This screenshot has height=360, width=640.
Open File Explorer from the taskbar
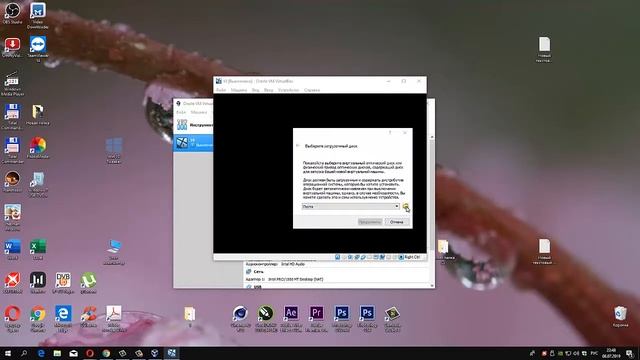pyautogui.click(x=57, y=353)
